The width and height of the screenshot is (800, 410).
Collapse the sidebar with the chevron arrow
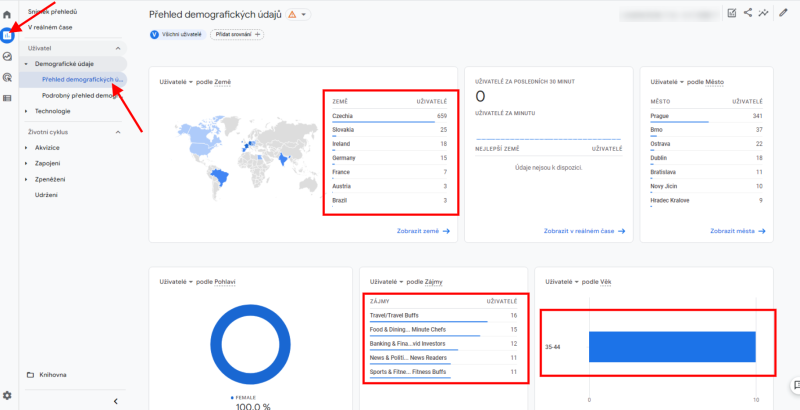tap(115, 401)
